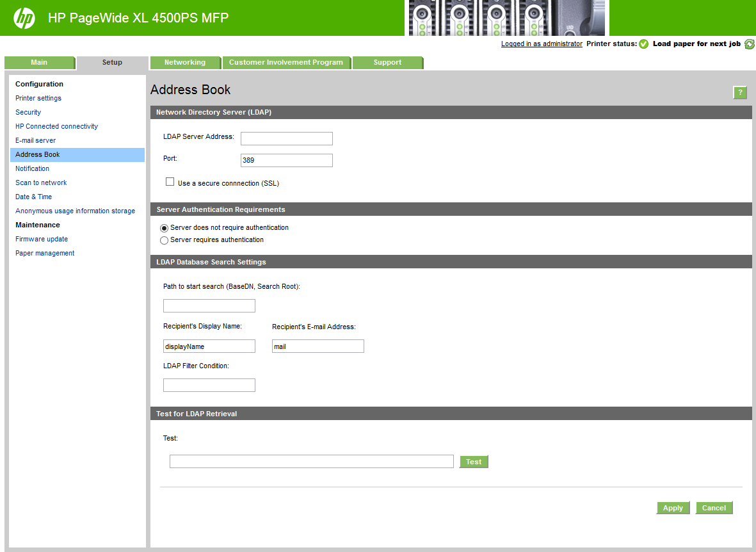Image resolution: width=756 pixels, height=552 pixels.
Task: Open Anonymous usage information storage
Action: point(75,211)
